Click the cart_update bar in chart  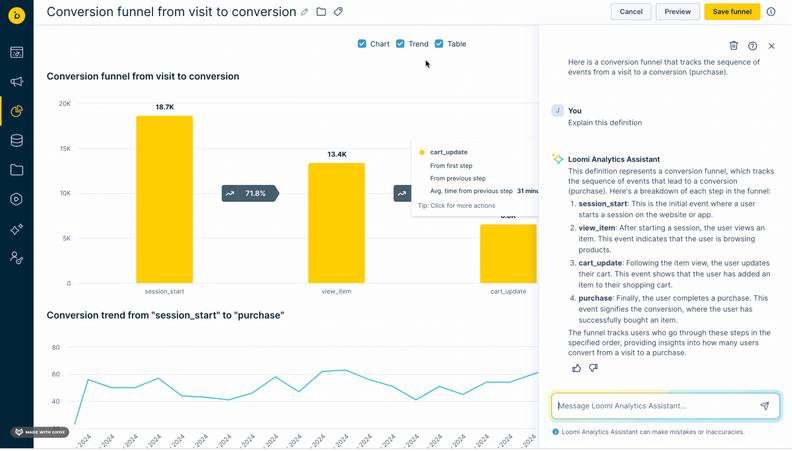[508, 254]
